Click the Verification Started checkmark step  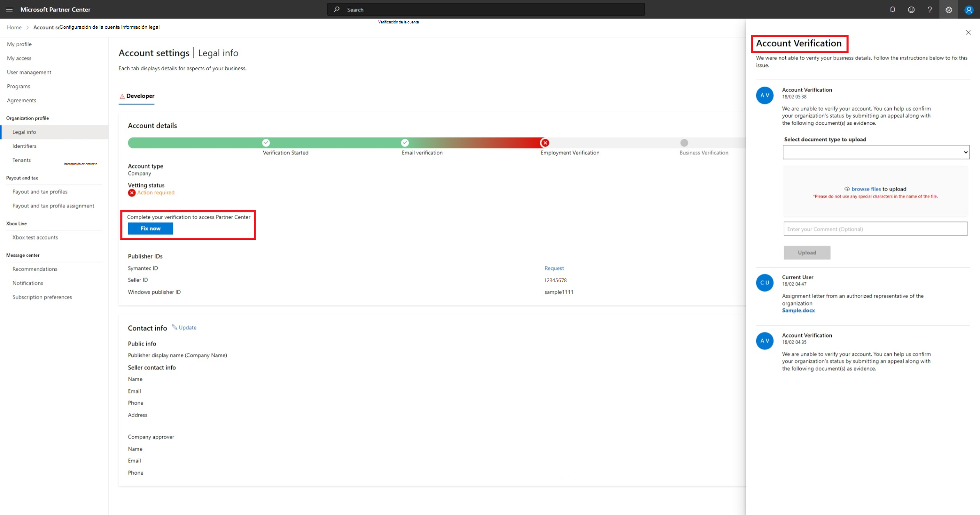[266, 143]
